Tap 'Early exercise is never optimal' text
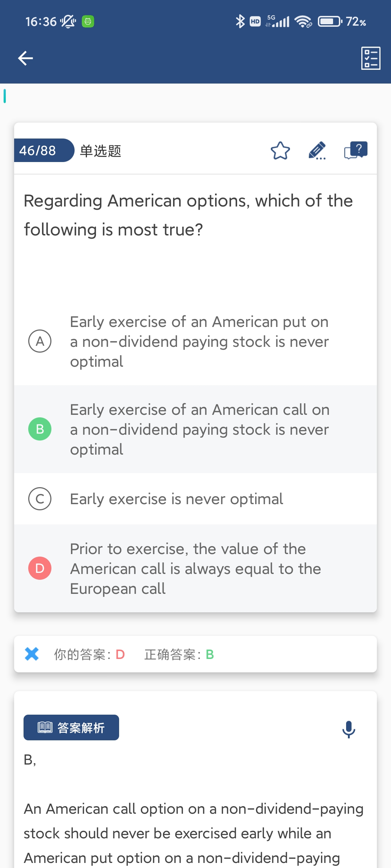This screenshot has width=391, height=868. pos(176,499)
